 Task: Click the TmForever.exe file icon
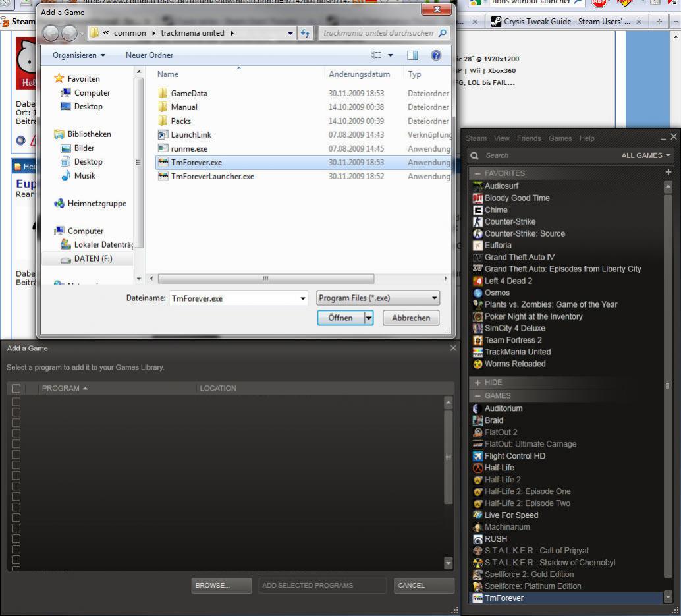click(x=163, y=163)
